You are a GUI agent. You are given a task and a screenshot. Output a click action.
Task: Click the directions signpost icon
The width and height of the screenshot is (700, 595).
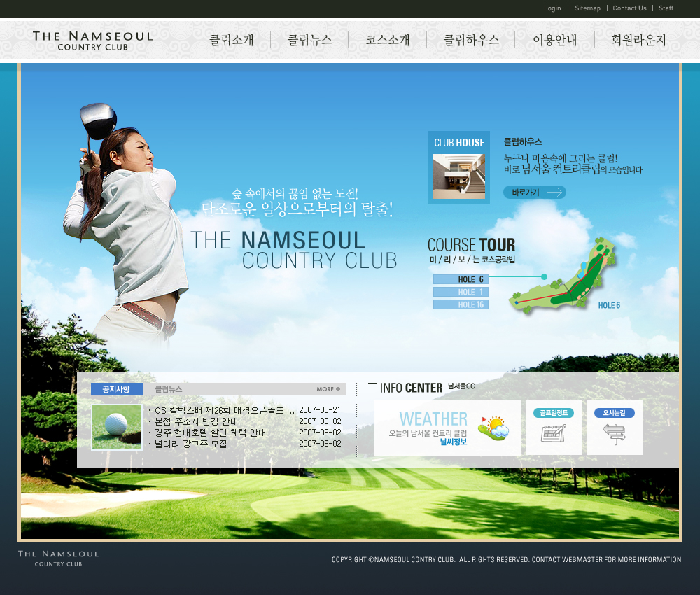(x=615, y=434)
